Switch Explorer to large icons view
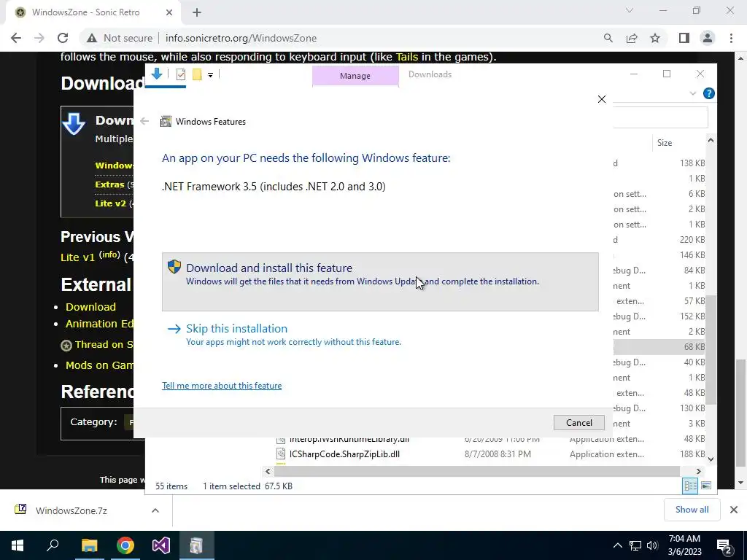Screen dimensions: 747x560 click(x=706, y=486)
